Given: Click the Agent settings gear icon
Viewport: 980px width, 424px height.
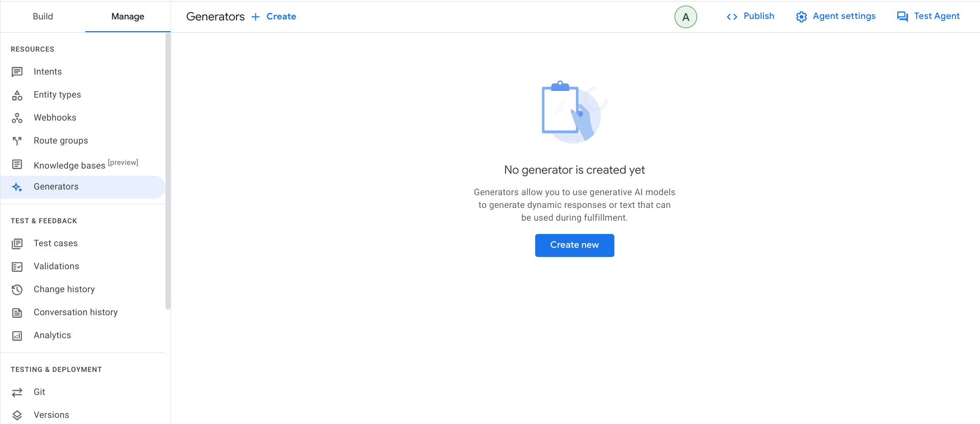Looking at the screenshot, I should (x=801, y=17).
